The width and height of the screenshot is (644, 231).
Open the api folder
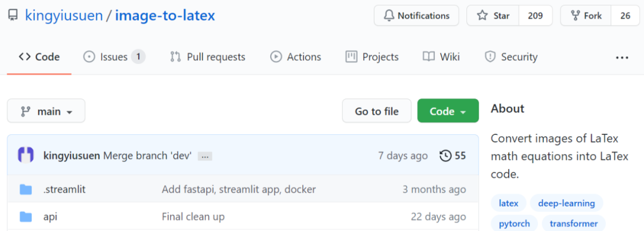(50, 217)
